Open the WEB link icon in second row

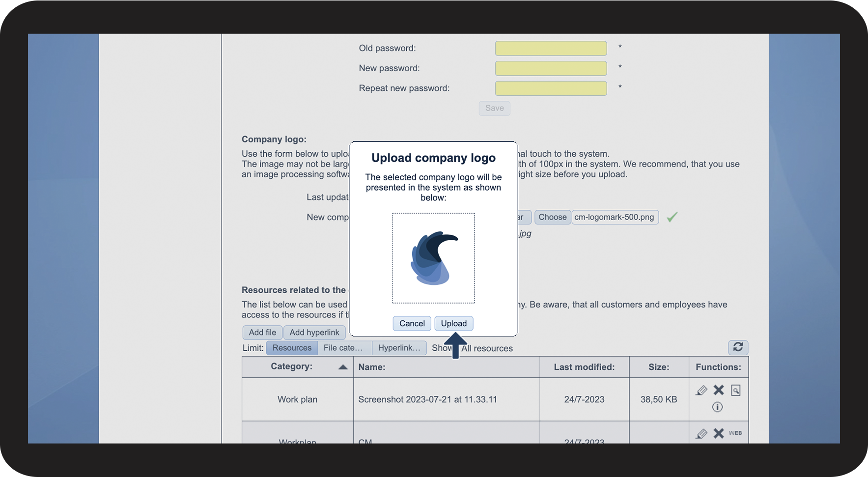[735, 433]
